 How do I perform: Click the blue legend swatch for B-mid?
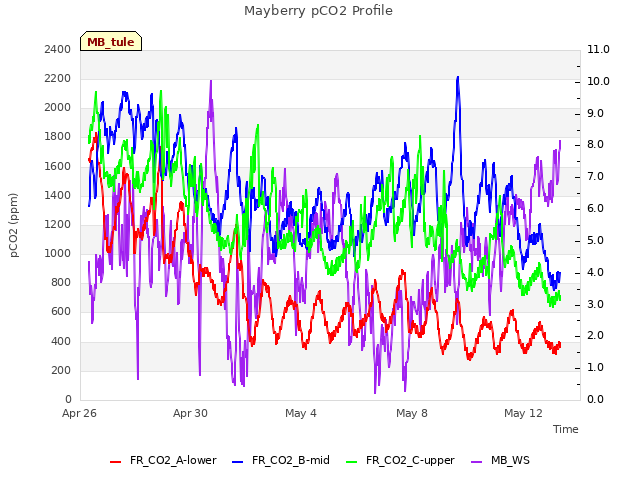238,461
